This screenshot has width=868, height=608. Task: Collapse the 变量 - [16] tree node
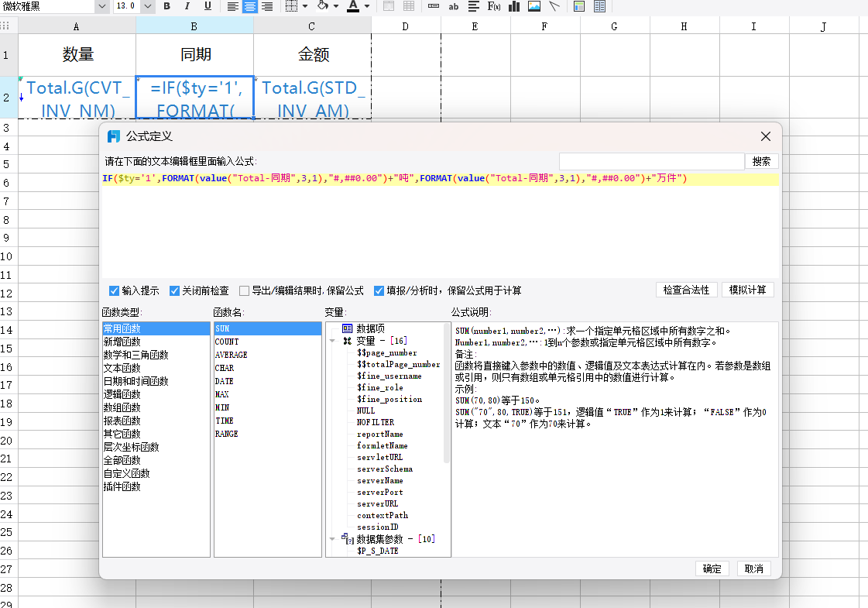tap(332, 341)
